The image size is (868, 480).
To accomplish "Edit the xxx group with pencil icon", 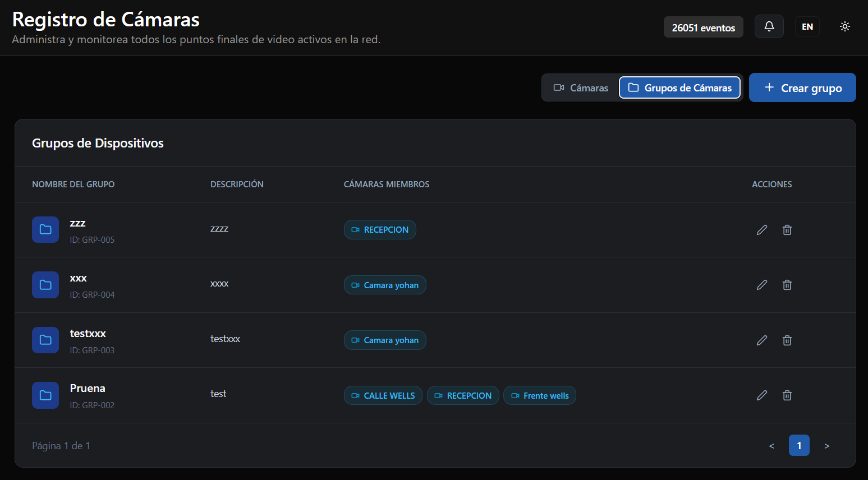I will (762, 285).
